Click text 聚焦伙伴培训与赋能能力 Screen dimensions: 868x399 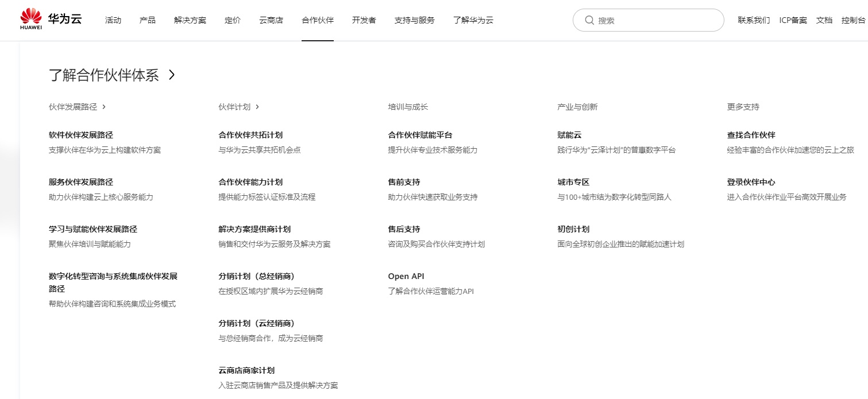(90, 244)
